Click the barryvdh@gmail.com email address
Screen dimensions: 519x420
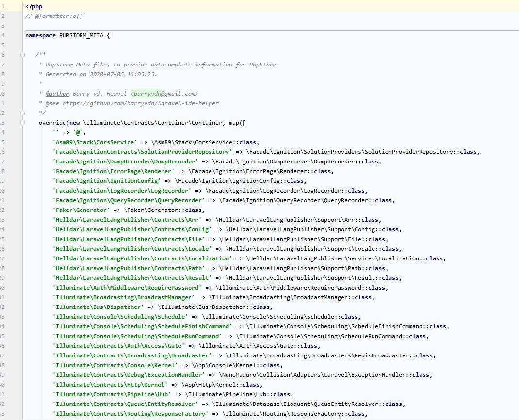[x=164, y=94]
